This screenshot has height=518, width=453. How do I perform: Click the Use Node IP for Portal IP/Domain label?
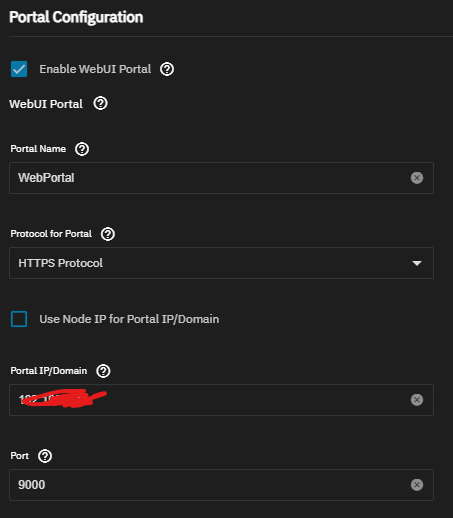(129, 319)
